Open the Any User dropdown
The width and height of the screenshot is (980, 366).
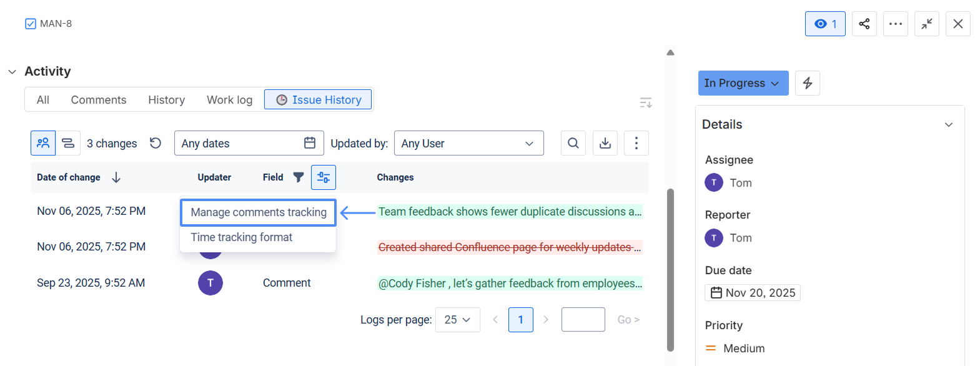point(468,143)
